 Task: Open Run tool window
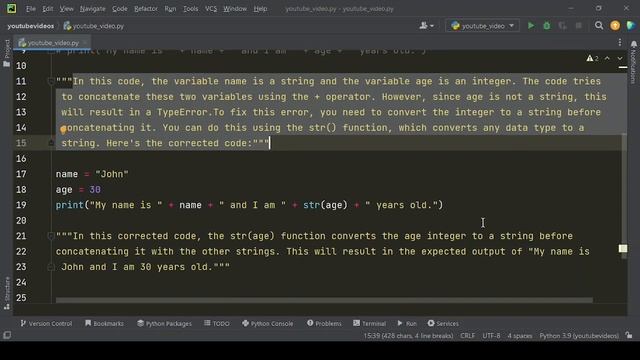coord(407,323)
